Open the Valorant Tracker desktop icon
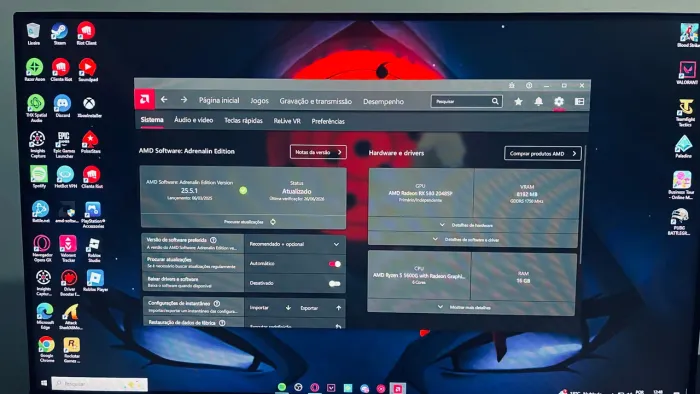The image size is (700, 394). (x=68, y=249)
